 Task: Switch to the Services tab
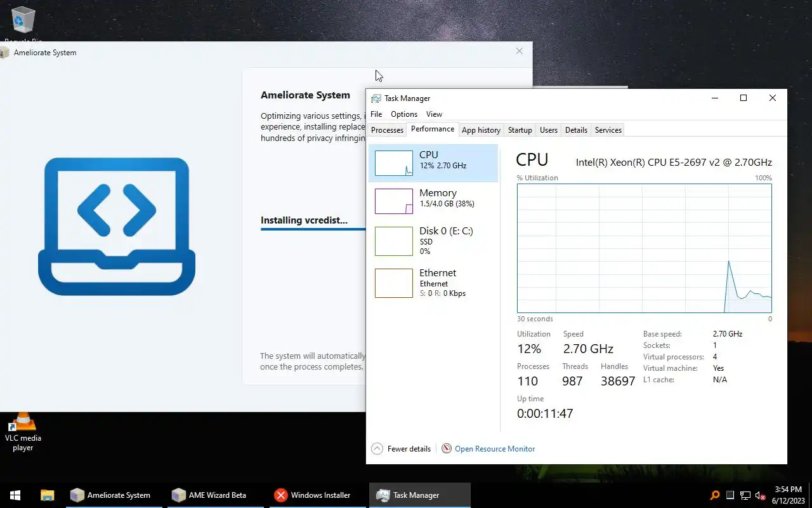(608, 130)
